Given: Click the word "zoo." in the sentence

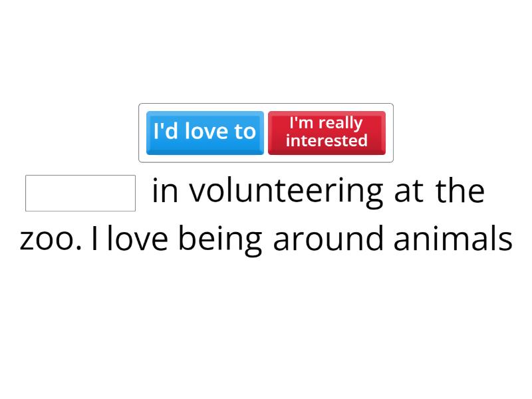Looking at the screenshot, I should [51, 239].
